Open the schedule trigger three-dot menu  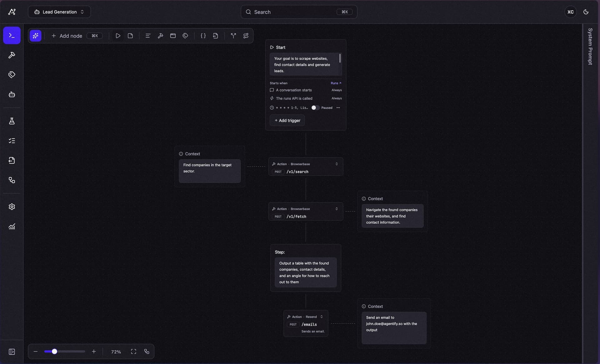tap(338, 108)
